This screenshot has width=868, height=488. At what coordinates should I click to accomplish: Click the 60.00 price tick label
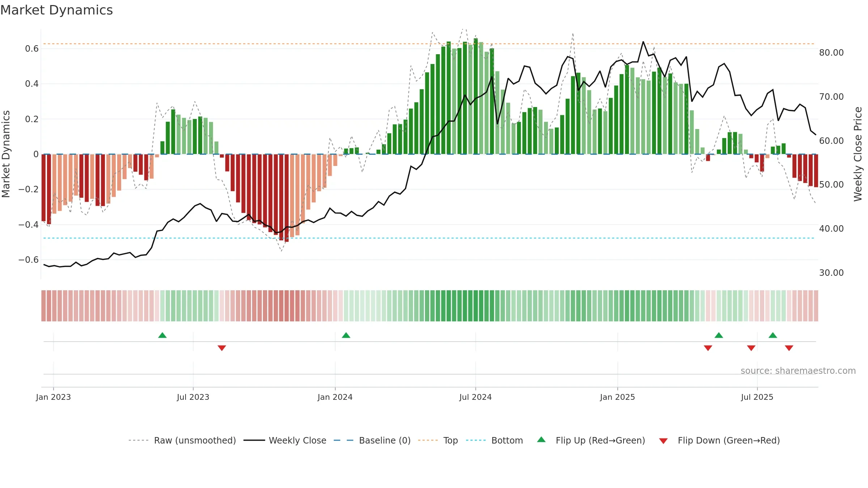831,141
